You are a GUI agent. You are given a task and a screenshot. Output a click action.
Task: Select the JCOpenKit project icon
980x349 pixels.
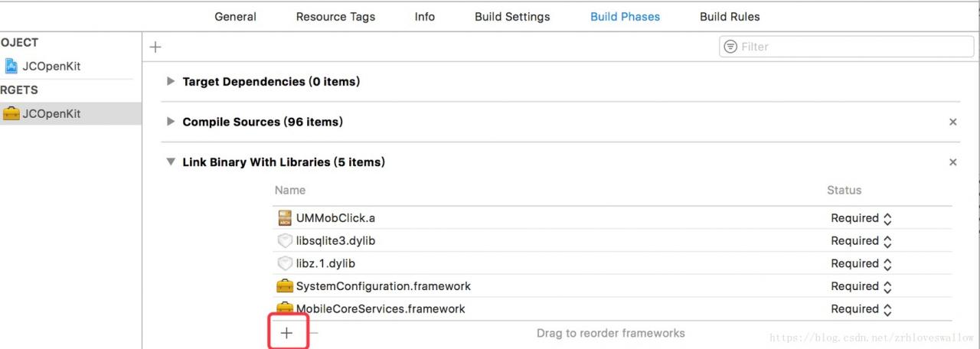pyautogui.click(x=11, y=67)
